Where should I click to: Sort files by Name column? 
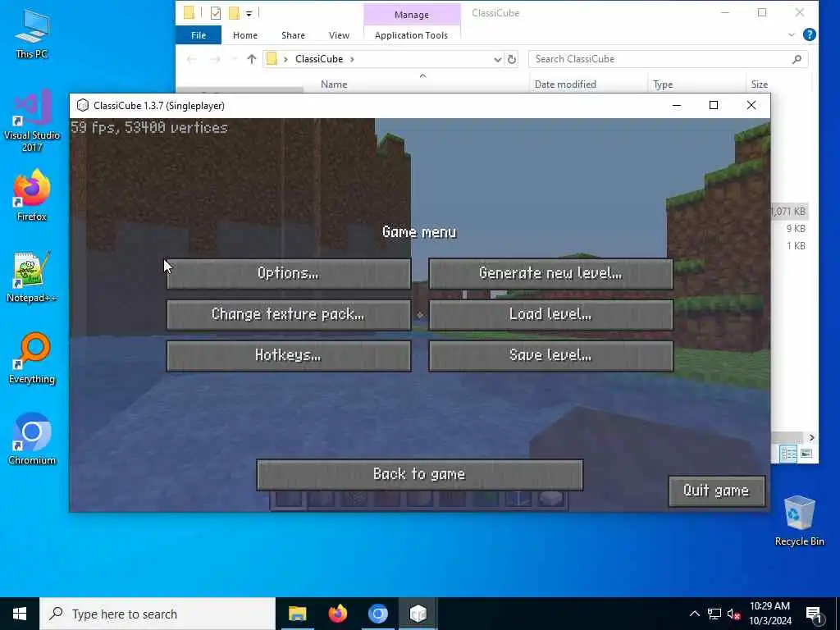[x=334, y=84]
